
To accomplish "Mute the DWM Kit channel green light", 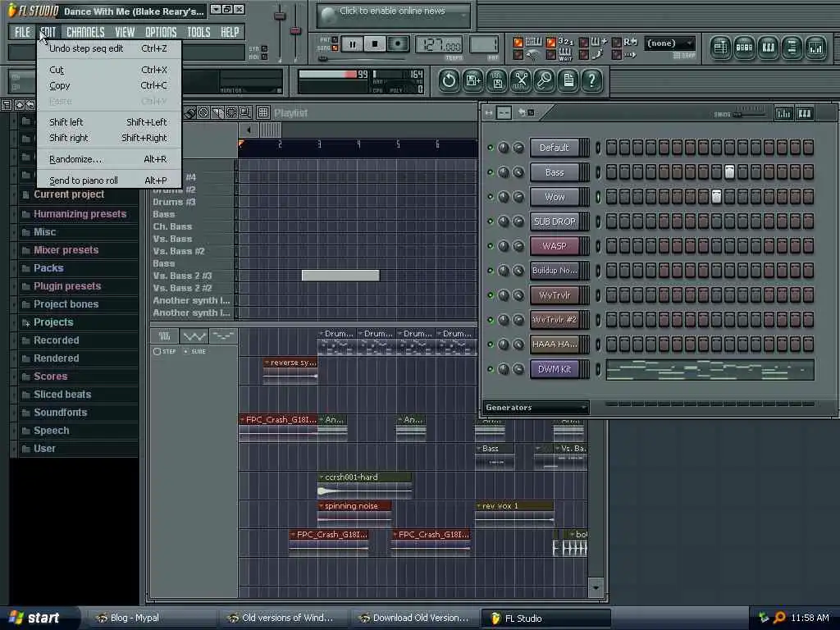I will click(491, 369).
